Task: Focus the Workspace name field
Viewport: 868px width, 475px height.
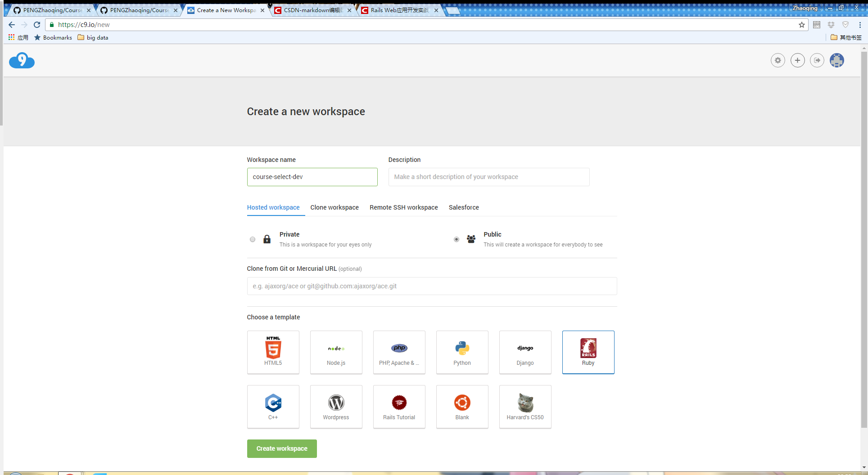Action: pyautogui.click(x=312, y=177)
